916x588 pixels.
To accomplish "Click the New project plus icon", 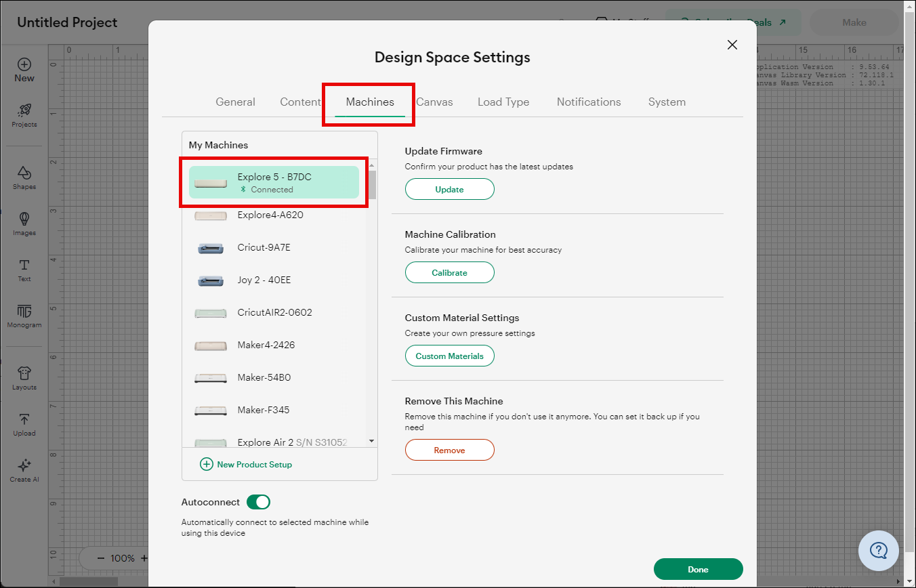I will point(24,65).
